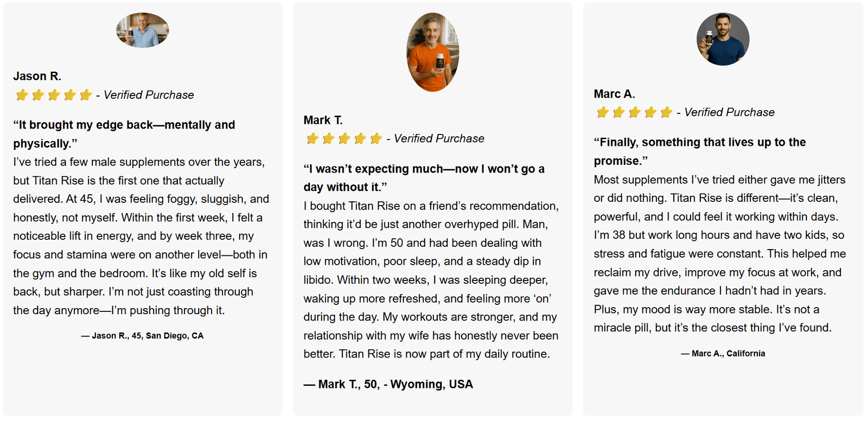Click Mark T.'s profile photo
Viewport: 868px width, 421px height.
[x=432, y=53]
